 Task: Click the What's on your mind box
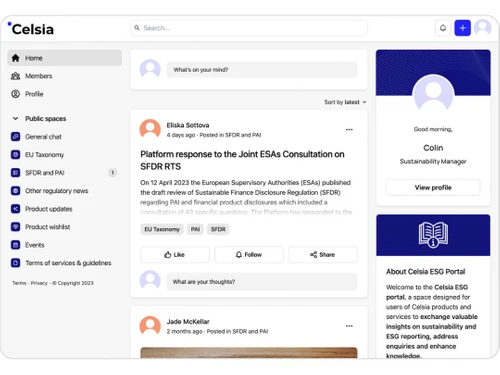(262, 70)
